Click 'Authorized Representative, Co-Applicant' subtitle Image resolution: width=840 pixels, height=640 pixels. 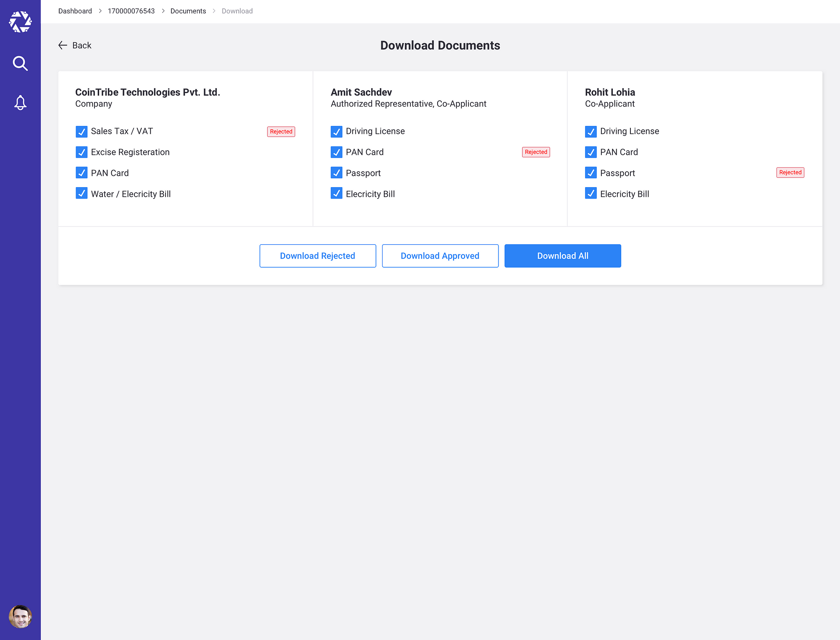(408, 104)
